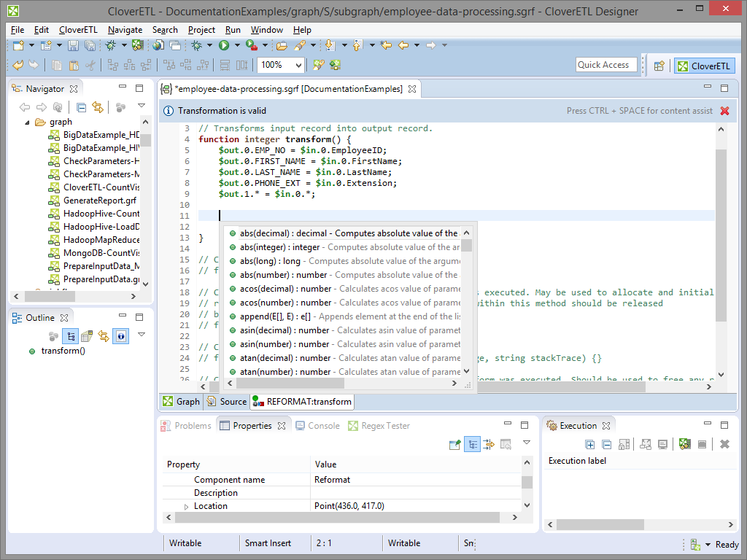This screenshot has width=747, height=560.
Task: Open the Project menu
Action: 201,30
